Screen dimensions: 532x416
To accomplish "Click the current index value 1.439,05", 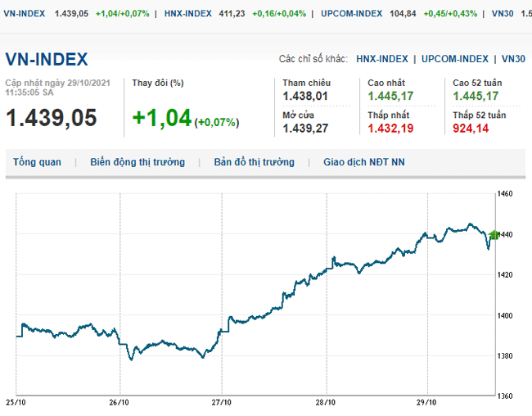I will click(52, 118).
